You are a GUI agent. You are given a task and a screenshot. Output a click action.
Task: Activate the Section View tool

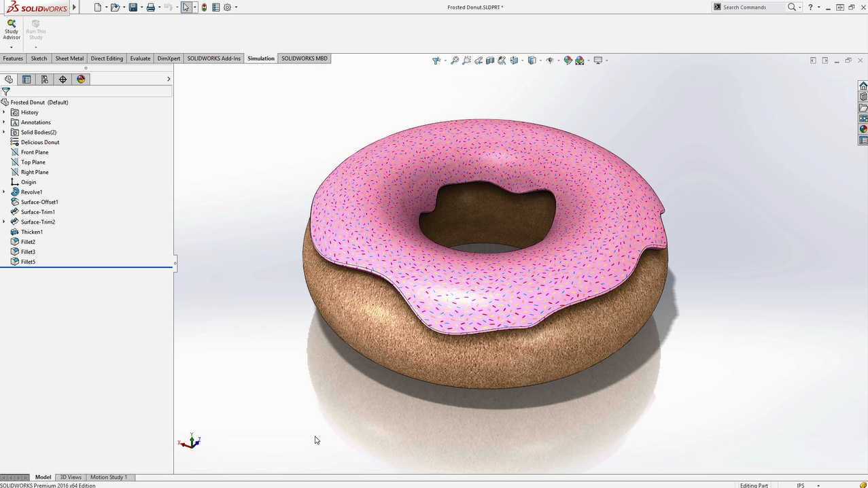491,60
